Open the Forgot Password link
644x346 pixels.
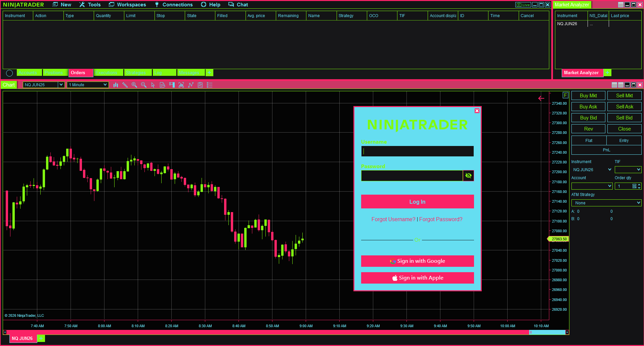441,219
